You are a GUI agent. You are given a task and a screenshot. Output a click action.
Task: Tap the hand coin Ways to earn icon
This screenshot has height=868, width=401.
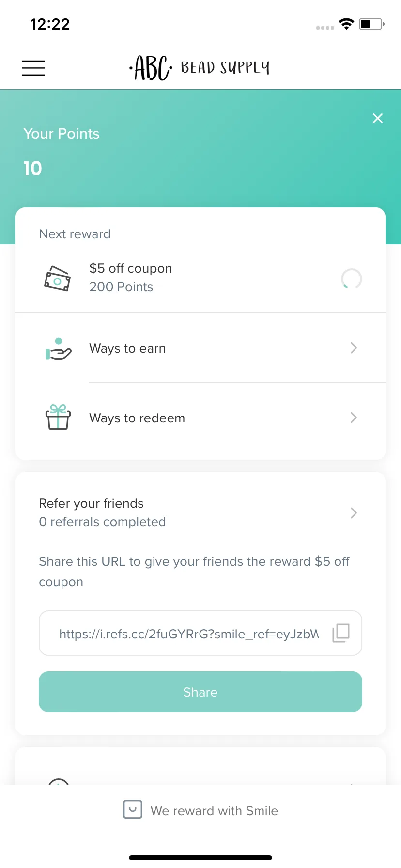[58, 349]
